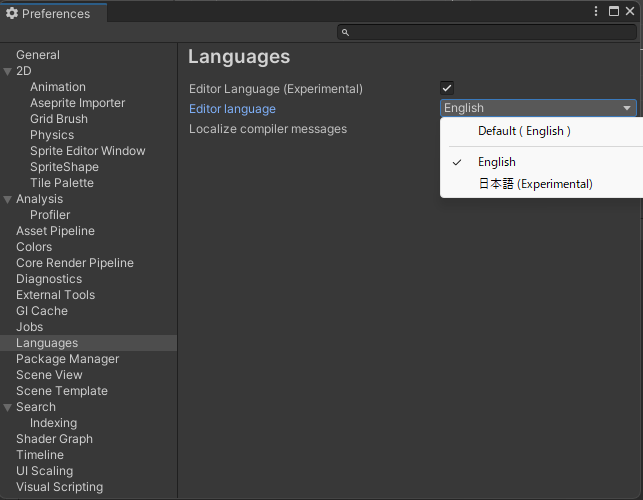Open Diagnostics preferences

point(49,279)
